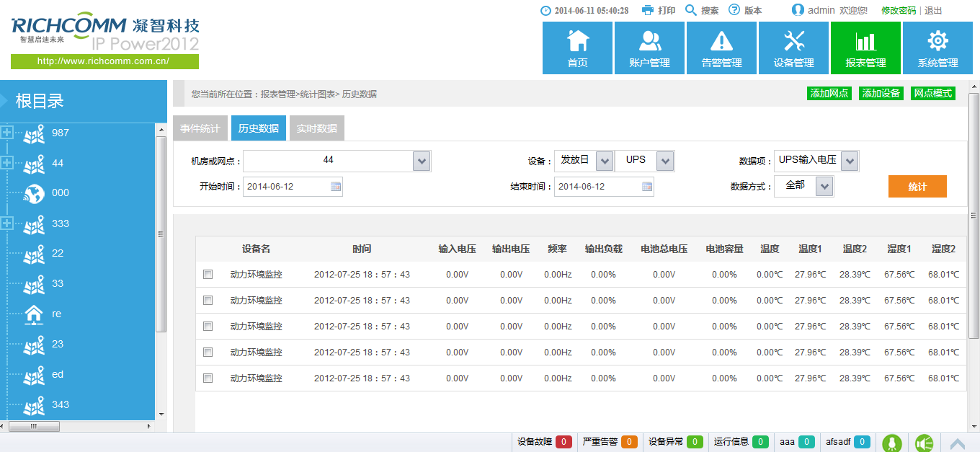The height and width of the screenshot is (452, 980).
Task: Expand tree node 333
Action: click(7, 223)
